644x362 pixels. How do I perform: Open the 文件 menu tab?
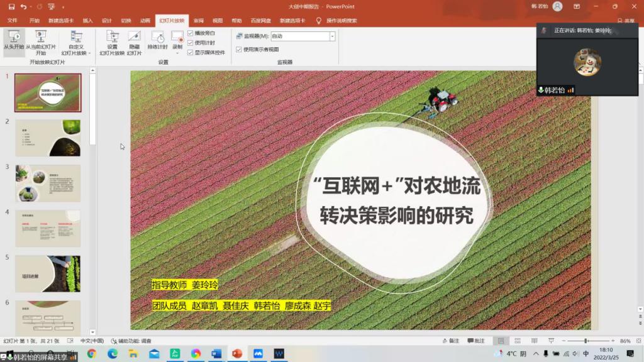(x=12, y=20)
